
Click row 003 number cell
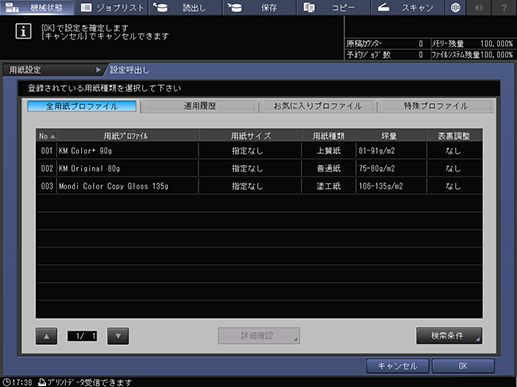[x=47, y=186]
